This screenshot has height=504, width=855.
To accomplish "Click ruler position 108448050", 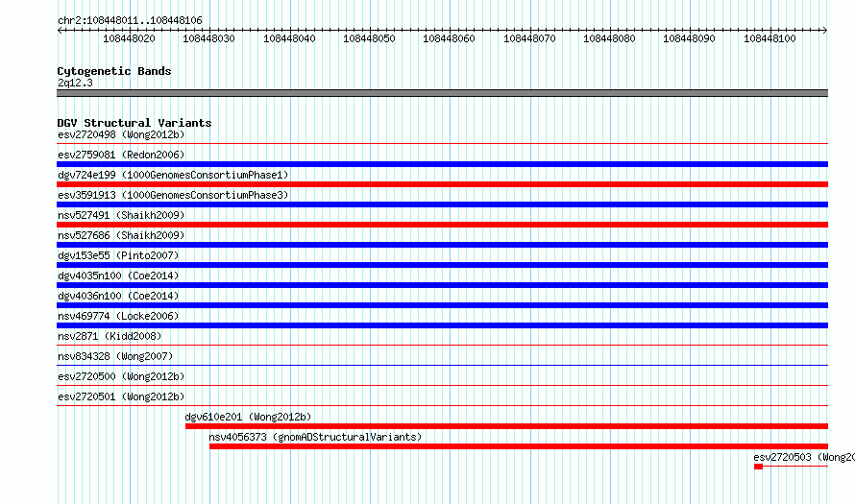I will coord(369,38).
